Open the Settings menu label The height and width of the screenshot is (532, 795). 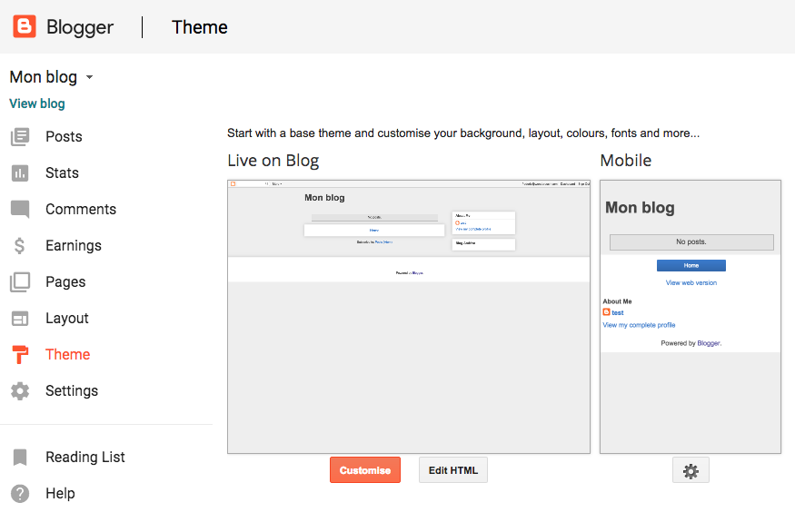[72, 391]
